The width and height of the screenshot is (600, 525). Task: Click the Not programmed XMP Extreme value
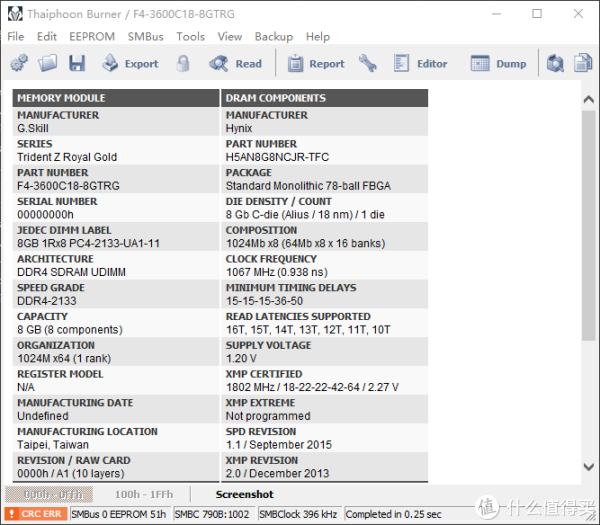[268, 416]
